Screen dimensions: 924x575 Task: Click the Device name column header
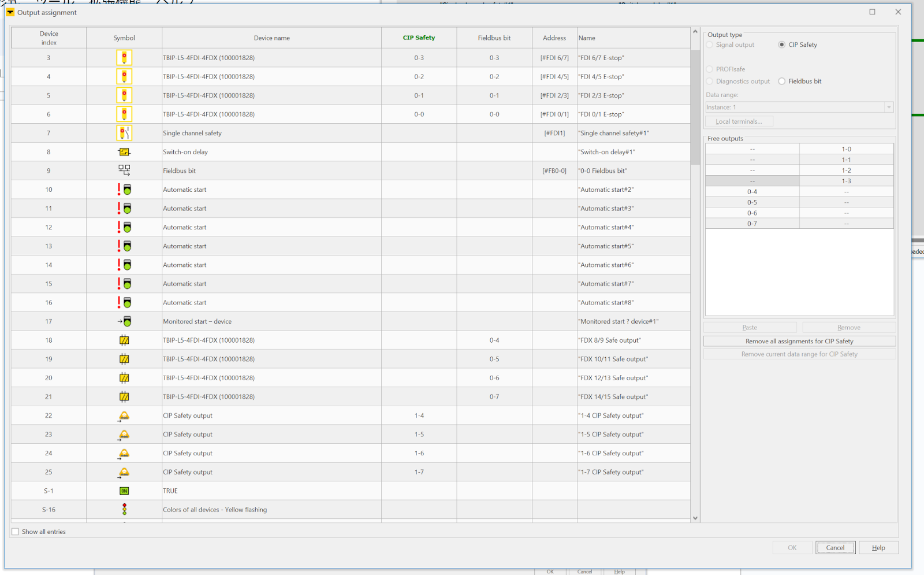click(x=271, y=38)
